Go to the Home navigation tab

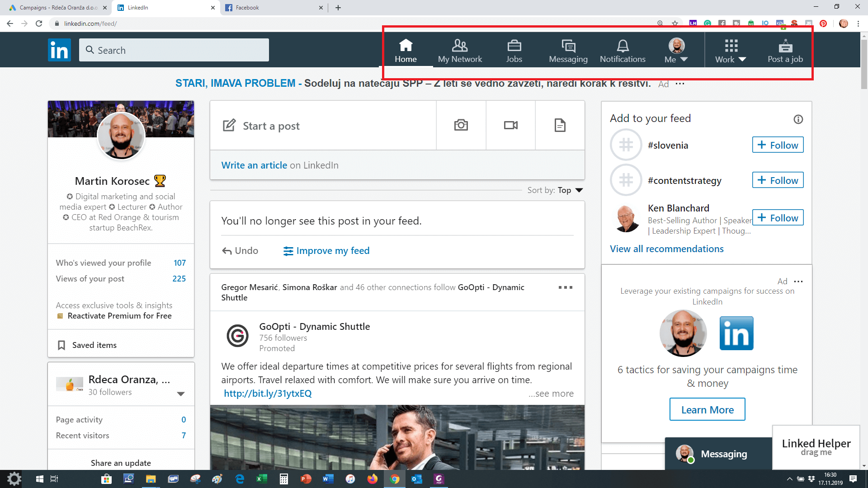pos(406,51)
